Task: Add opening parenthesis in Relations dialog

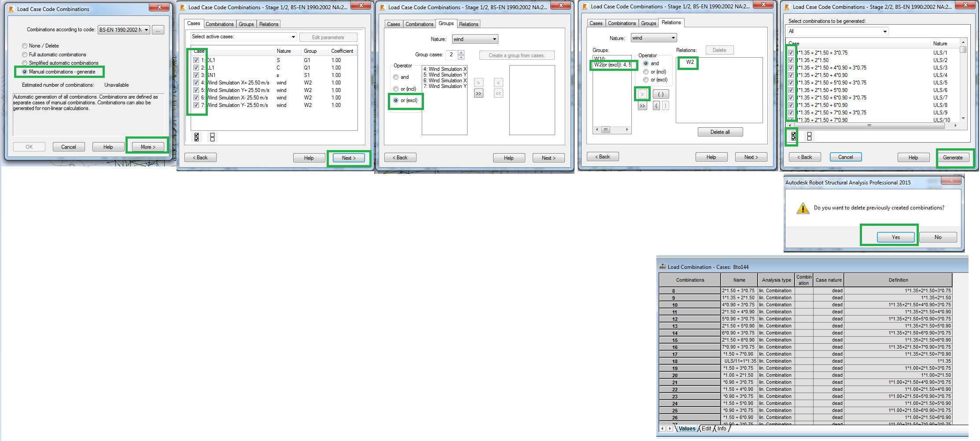Action: click(656, 106)
